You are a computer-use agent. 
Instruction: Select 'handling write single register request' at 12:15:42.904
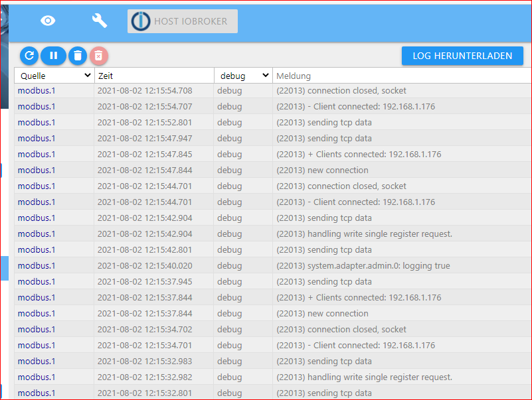pos(364,234)
